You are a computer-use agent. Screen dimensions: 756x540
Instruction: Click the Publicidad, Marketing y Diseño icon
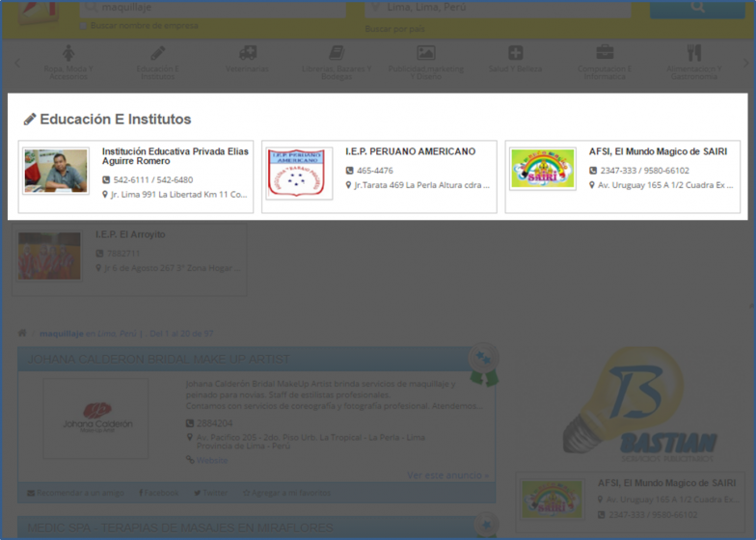pos(425,53)
